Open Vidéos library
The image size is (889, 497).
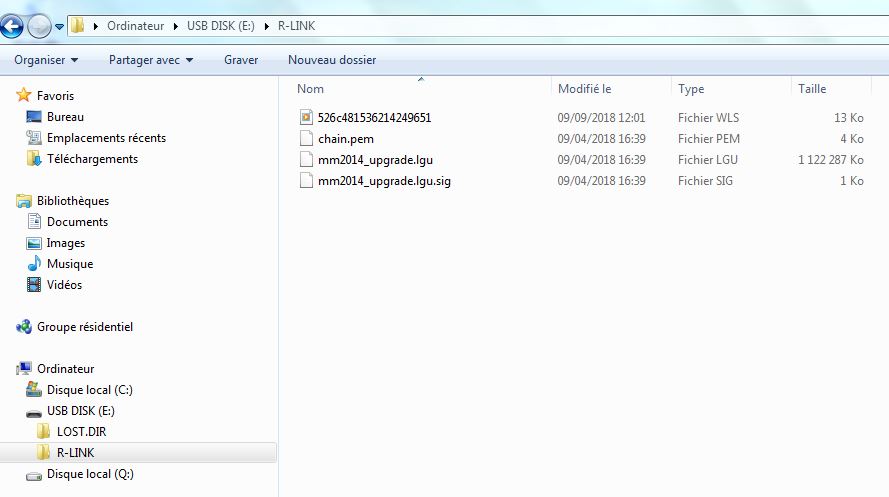point(64,284)
